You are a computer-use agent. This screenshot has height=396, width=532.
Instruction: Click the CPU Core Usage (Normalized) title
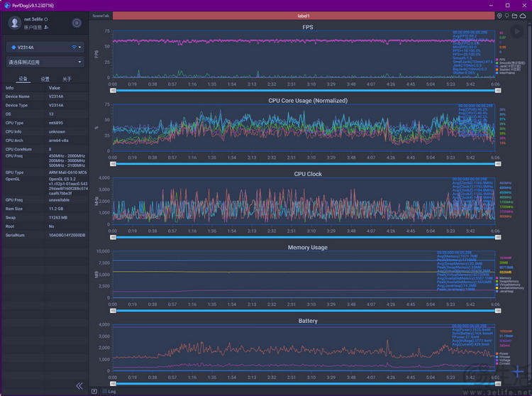click(308, 101)
